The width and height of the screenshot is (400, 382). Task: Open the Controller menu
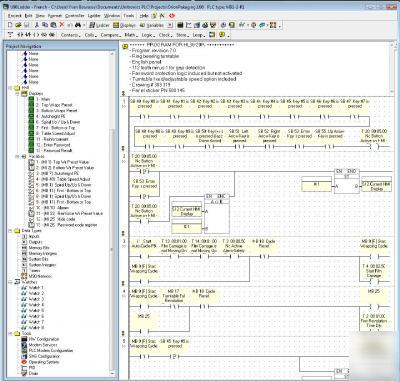tap(75, 16)
